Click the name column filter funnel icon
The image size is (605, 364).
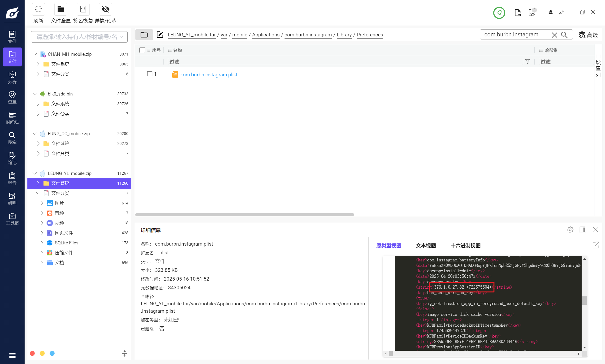coord(527,61)
